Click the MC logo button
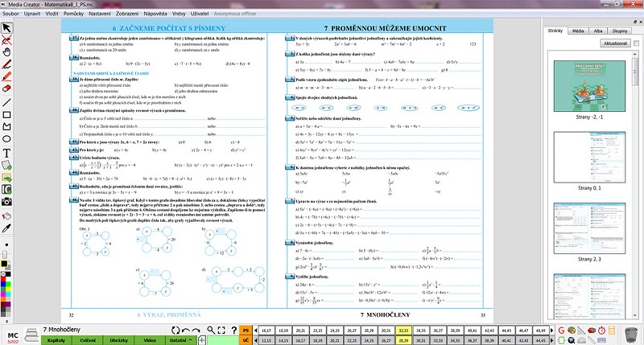Screen dimensions: 644x345 click(x=13, y=336)
